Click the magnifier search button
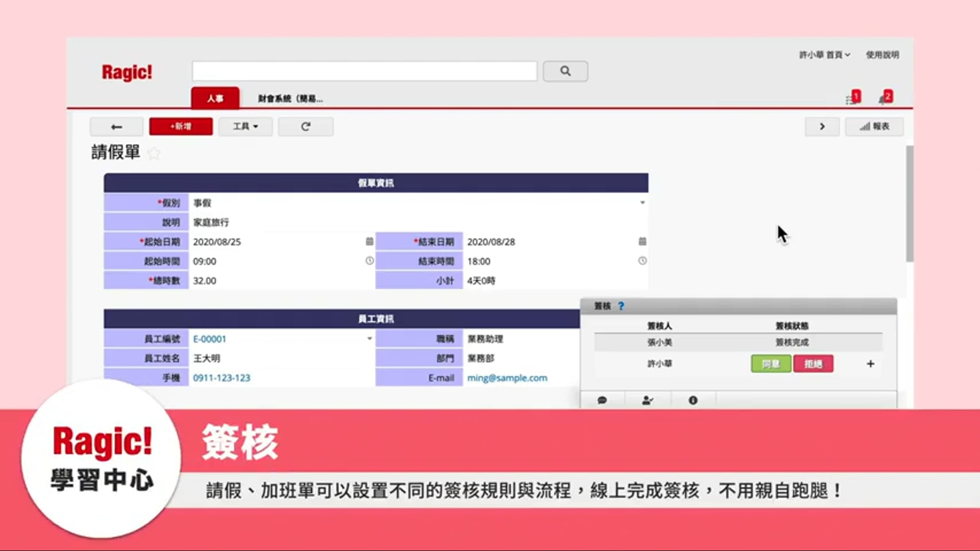980x551 pixels. tap(565, 71)
